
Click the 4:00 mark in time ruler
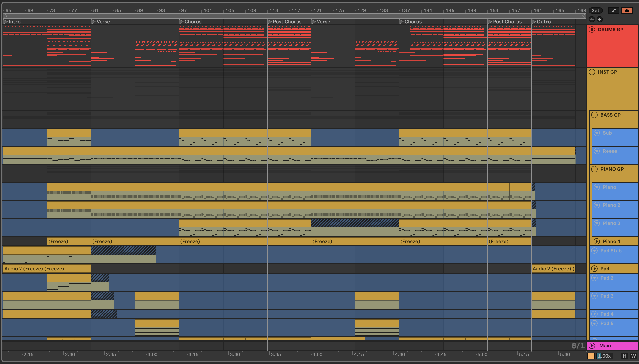(317, 354)
